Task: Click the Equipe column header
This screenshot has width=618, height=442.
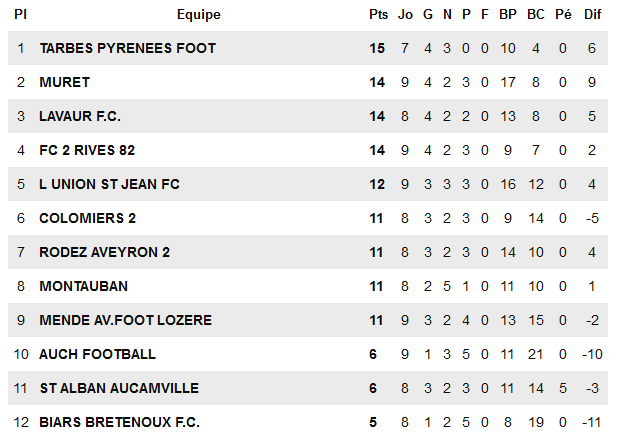Action: [x=198, y=15]
